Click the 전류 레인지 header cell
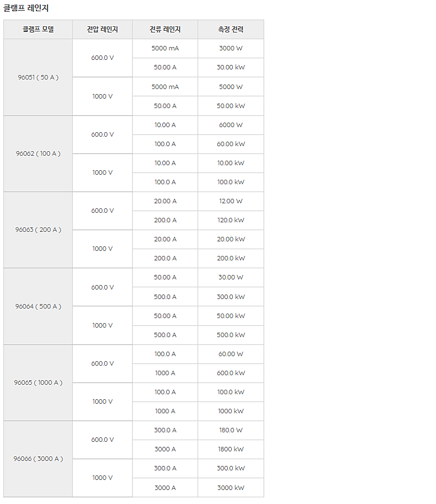Screen dimensions: 436x504 165,29
